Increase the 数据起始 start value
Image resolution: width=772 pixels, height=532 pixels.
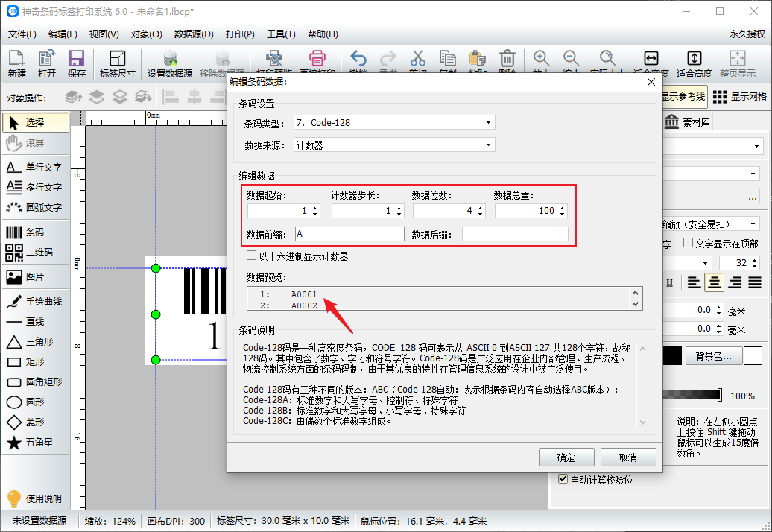[x=316, y=208]
